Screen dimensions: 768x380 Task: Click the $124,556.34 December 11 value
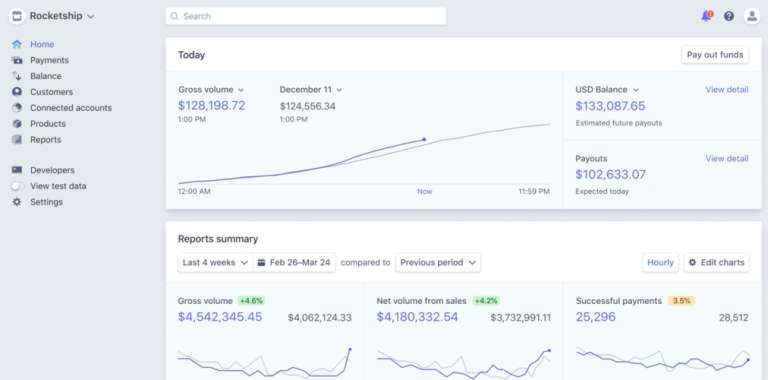(x=308, y=106)
